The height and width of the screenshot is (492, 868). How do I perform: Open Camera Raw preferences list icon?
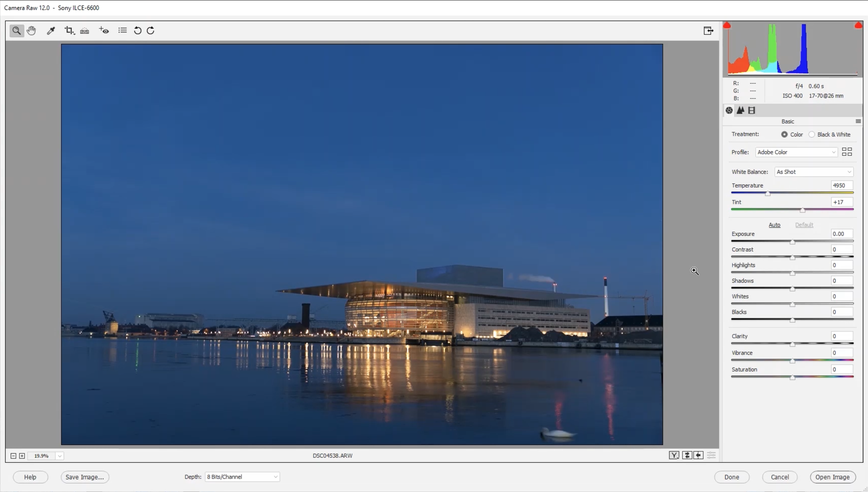point(122,31)
